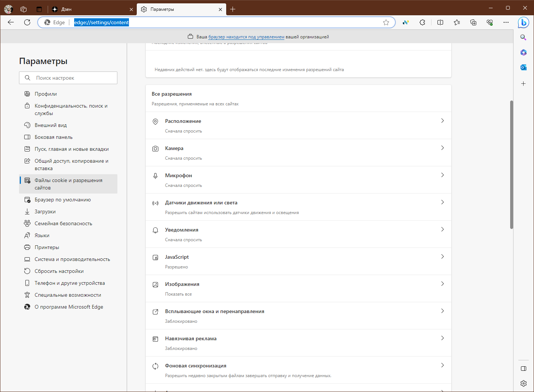
Task: Open Боковая панель settings section
Action: (68, 137)
